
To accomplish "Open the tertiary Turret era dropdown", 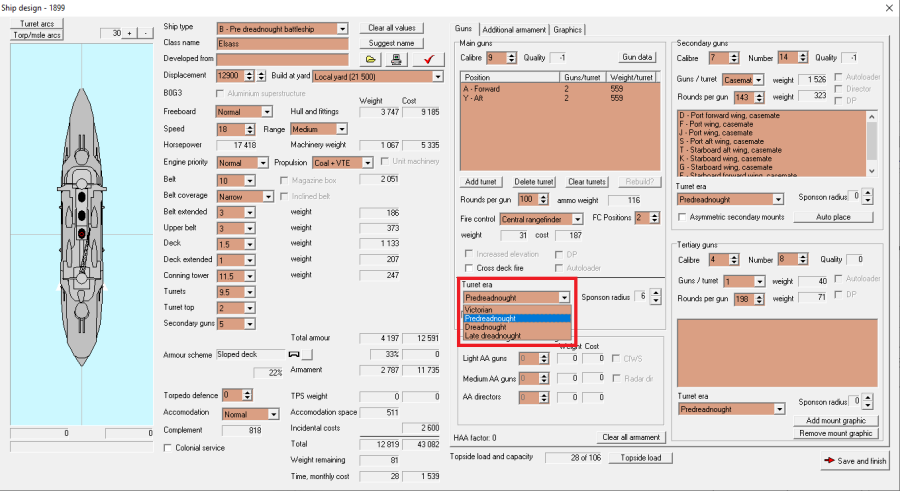I will click(x=779, y=409).
